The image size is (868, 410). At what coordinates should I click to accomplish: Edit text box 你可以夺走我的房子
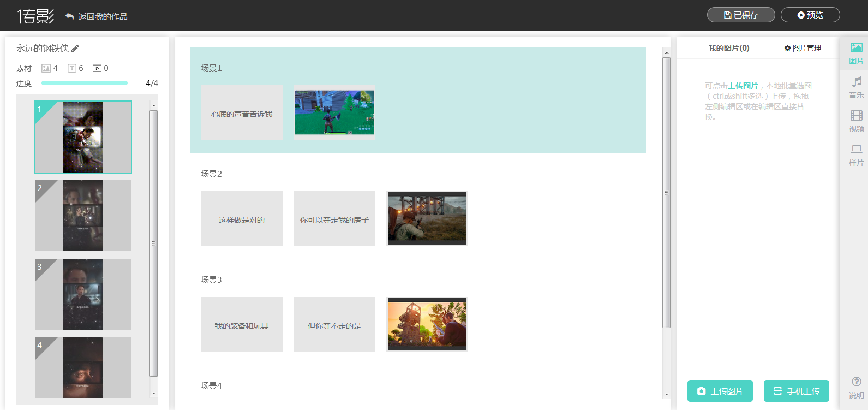(x=334, y=218)
